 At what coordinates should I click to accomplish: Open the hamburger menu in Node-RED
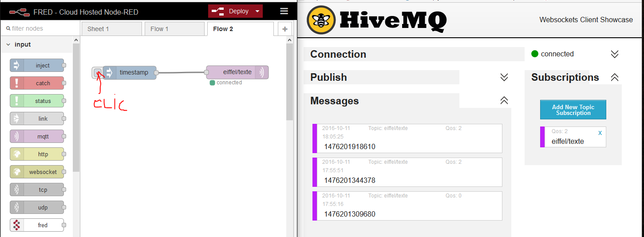pos(284,12)
